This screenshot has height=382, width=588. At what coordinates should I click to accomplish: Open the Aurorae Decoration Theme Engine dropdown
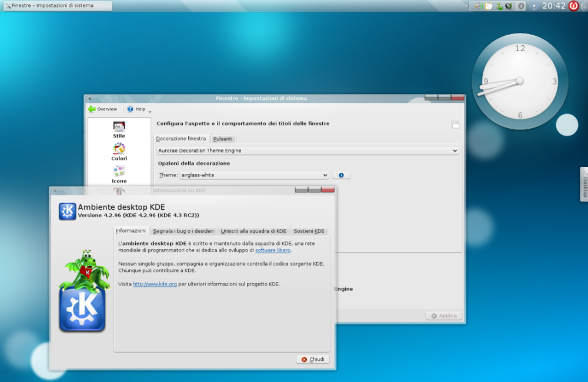308,150
